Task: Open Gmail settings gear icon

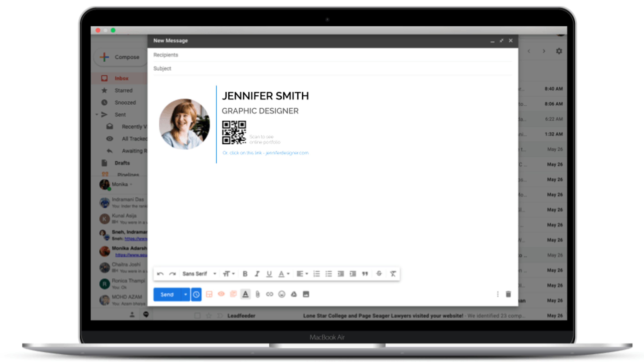Action: point(559,51)
